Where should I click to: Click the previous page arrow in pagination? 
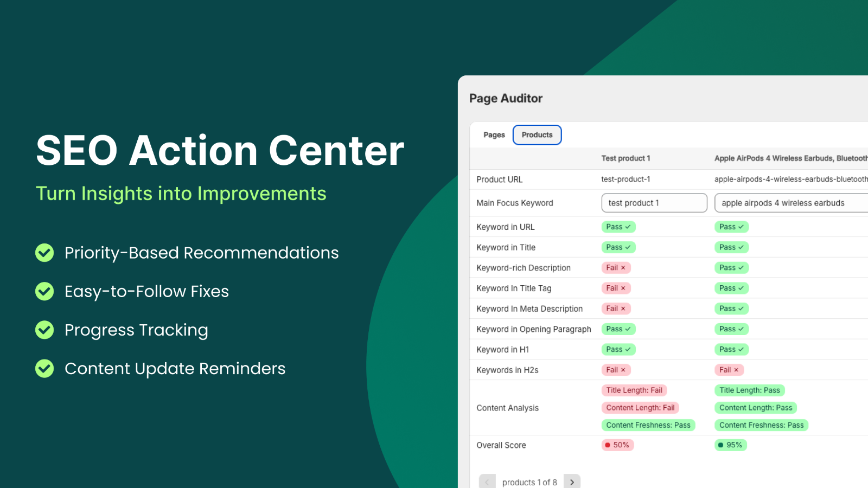point(487,481)
